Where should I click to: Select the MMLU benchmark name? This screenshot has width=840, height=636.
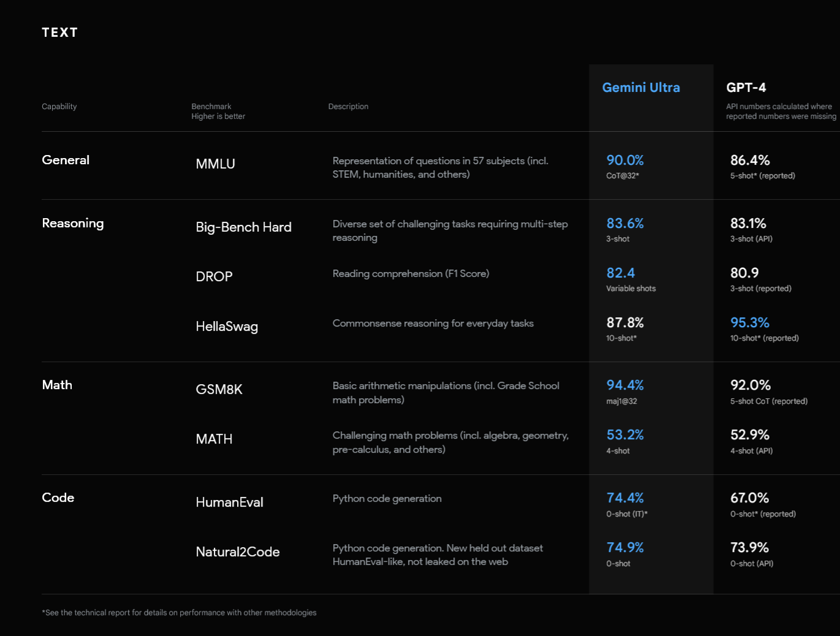[215, 164]
